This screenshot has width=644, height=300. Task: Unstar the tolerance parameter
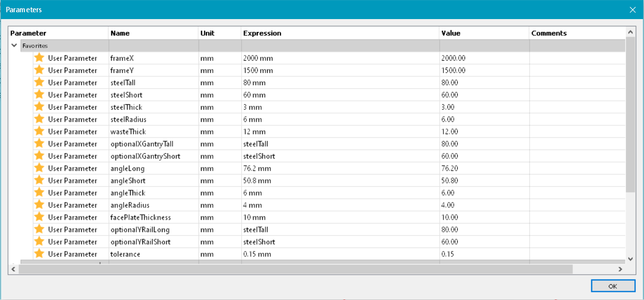point(40,254)
